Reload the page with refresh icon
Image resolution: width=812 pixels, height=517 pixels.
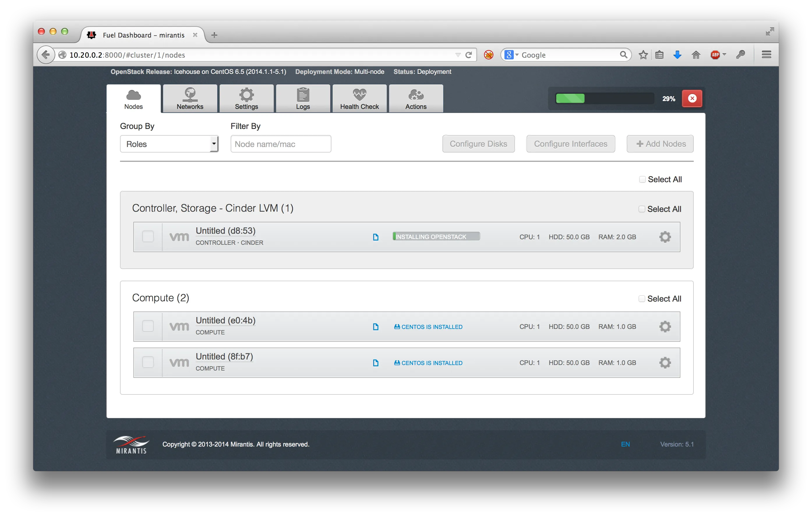468,55
